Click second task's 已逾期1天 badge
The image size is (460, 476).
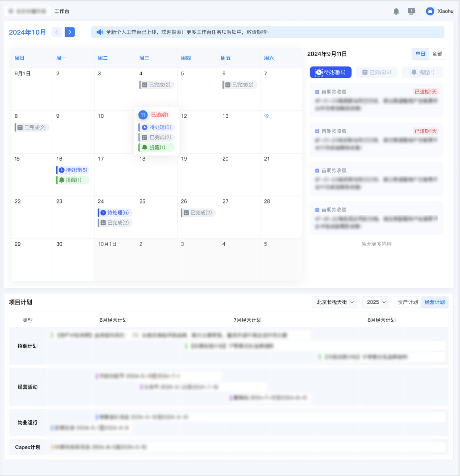425,131
